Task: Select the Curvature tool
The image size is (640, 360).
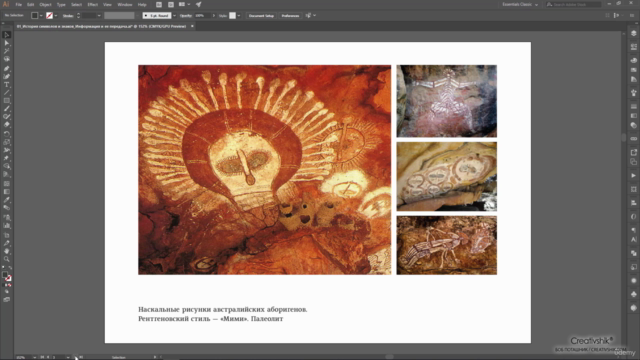Action: click(x=7, y=76)
